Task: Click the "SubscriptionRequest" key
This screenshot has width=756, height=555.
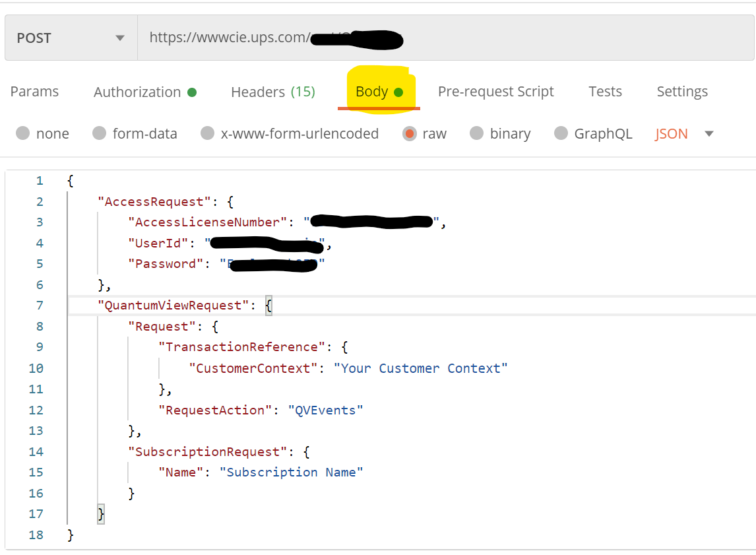Action: 208,452
